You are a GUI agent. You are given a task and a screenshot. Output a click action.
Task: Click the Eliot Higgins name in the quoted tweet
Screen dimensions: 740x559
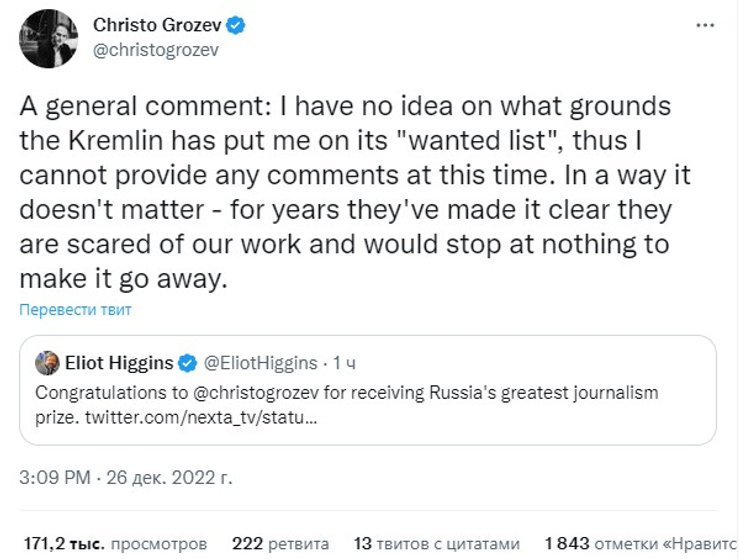[x=118, y=362]
